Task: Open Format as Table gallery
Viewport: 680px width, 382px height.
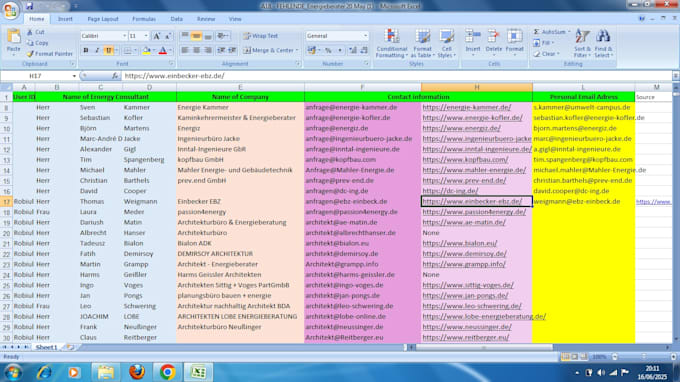Action: pyautogui.click(x=422, y=43)
